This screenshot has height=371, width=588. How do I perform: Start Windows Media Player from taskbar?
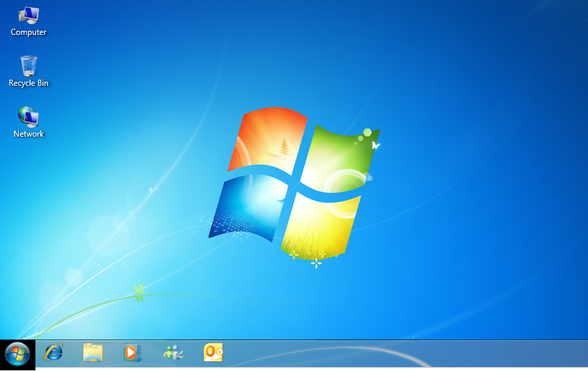click(132, 352)
